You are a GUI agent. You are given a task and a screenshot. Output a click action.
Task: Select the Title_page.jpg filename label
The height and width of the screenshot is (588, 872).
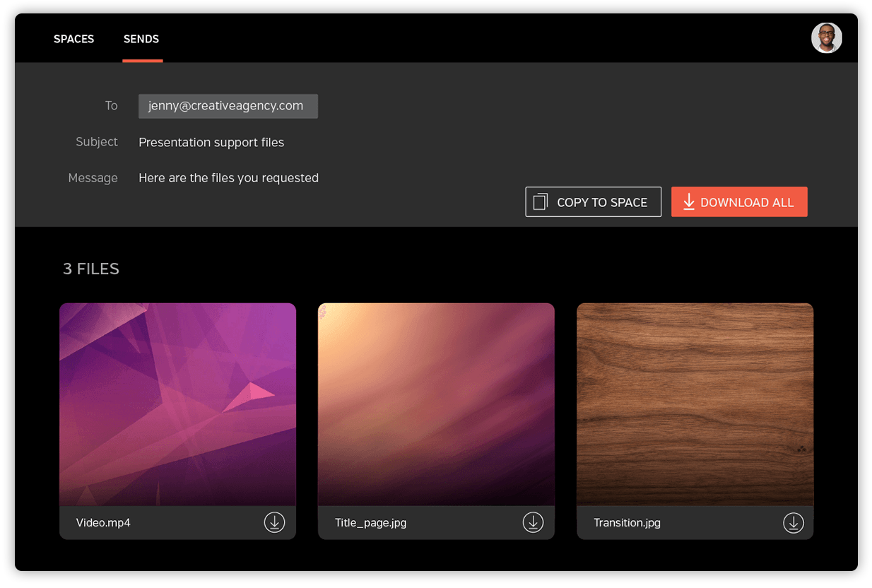pyautogui.click(x=370, y=523)
